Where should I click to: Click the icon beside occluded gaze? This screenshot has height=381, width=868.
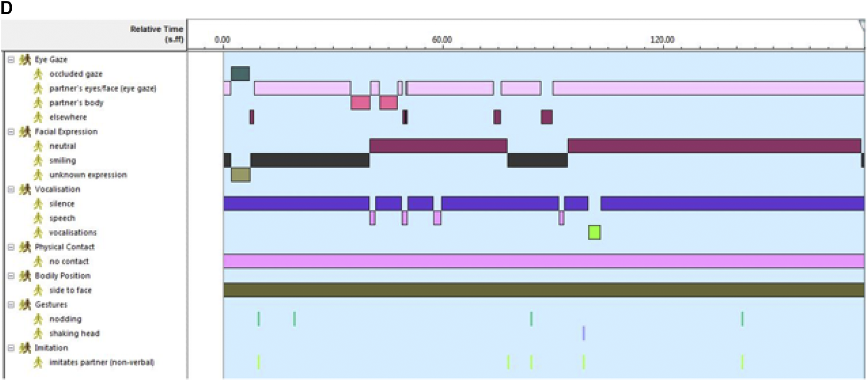coord(38,74)
